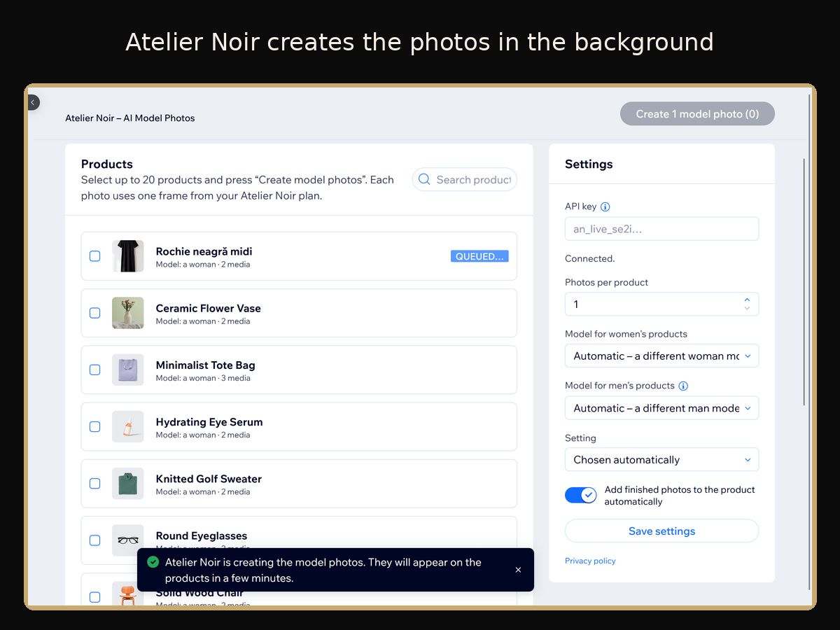Viewport: 840px width, 630px height.
Task: Open the API key info tooltip icon
Action: (x=605, y=206)
